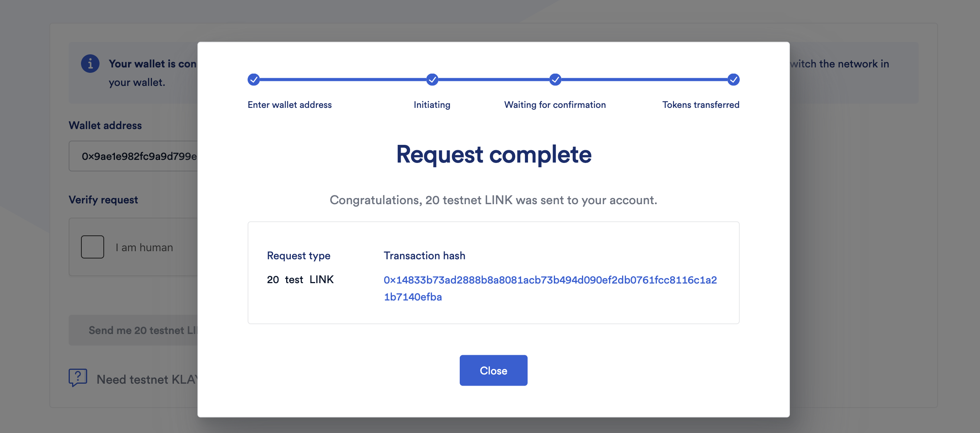Click the Waiting for confirmation label

555,105
